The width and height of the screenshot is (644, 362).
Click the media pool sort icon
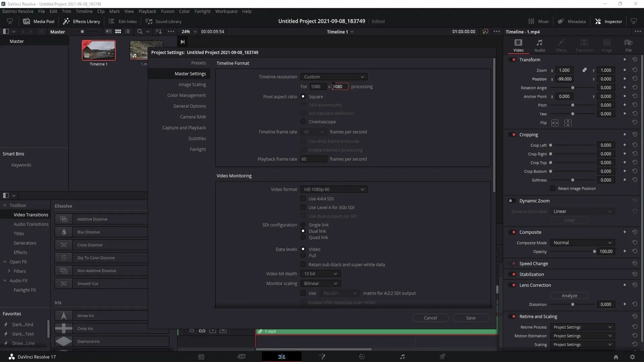159,32
